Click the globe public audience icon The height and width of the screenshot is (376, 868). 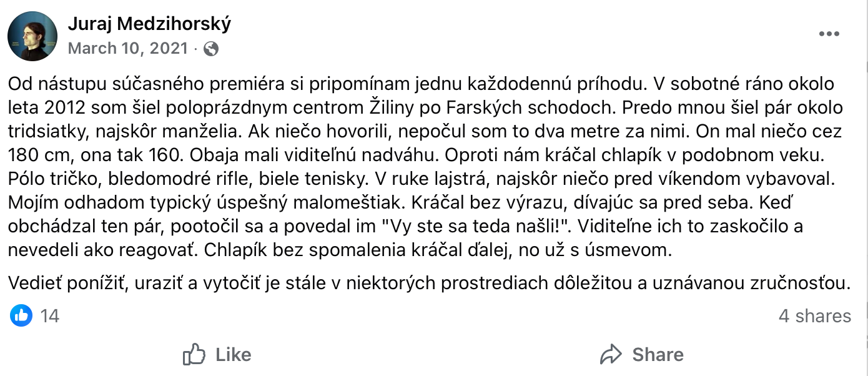pos(211,49)
